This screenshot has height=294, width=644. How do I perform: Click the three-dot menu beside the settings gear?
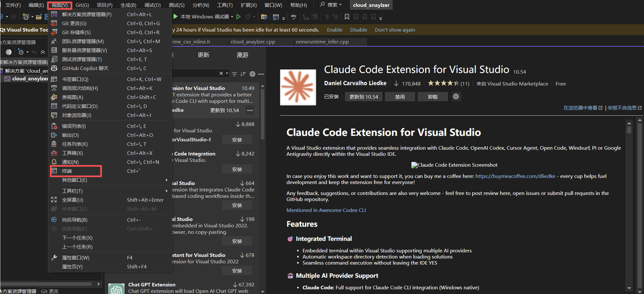pos(261,74)
